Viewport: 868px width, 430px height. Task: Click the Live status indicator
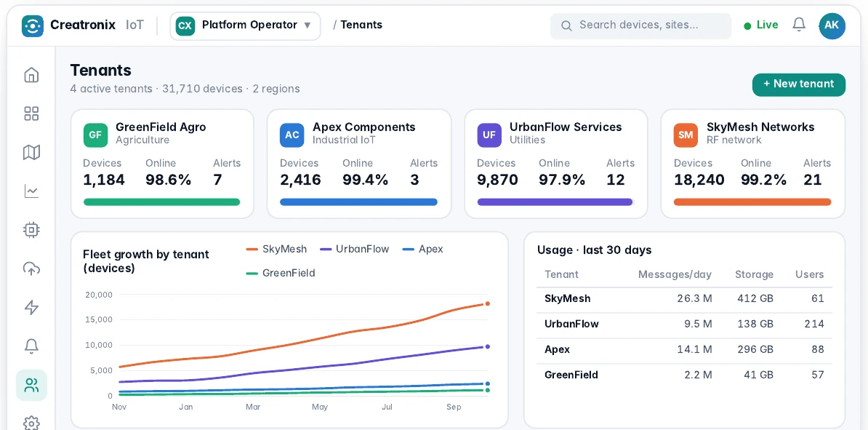[x=760, y=25]
